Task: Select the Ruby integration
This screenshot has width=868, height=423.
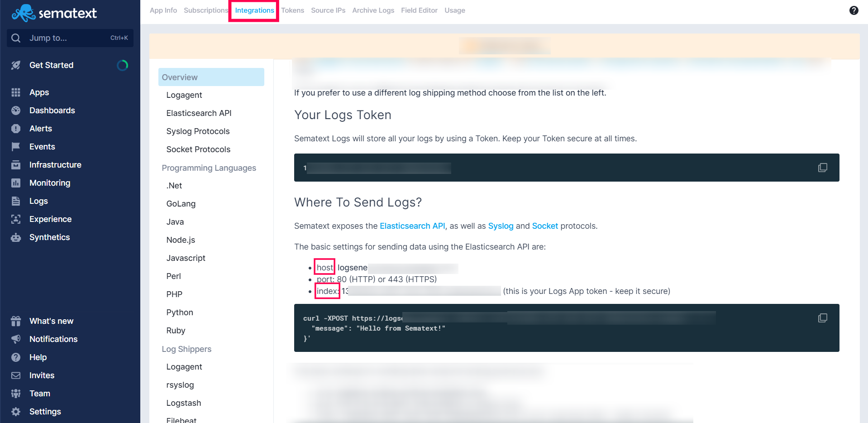Action: [176, 331]
